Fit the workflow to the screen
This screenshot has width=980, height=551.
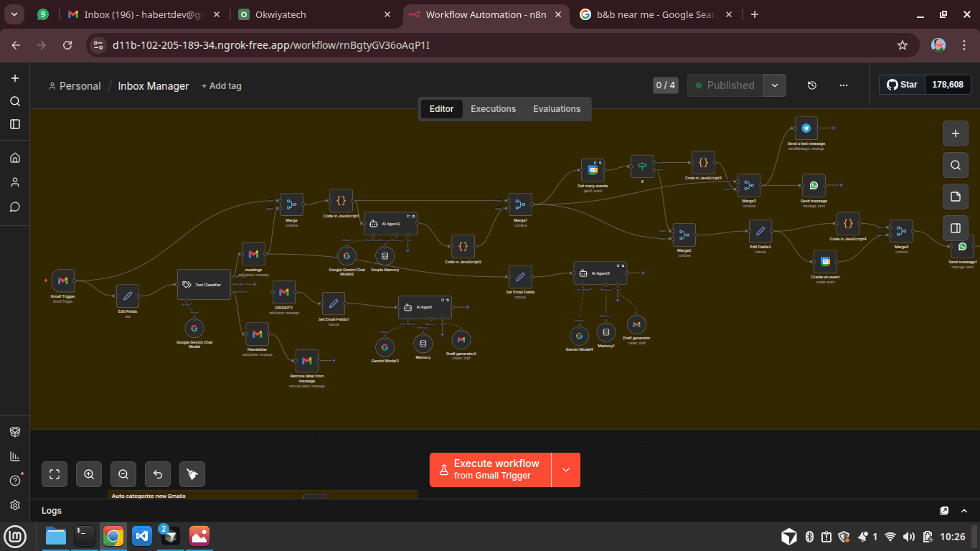(x=54, y=474)
